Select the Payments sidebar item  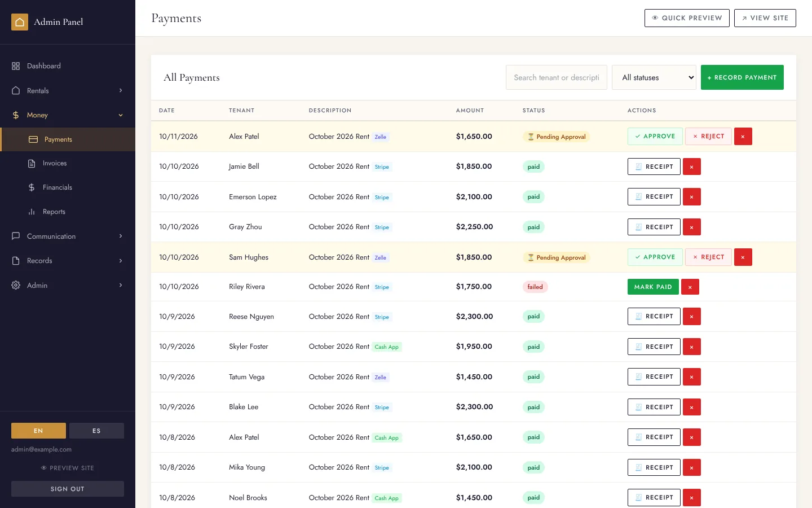click(x=68, y=139)
